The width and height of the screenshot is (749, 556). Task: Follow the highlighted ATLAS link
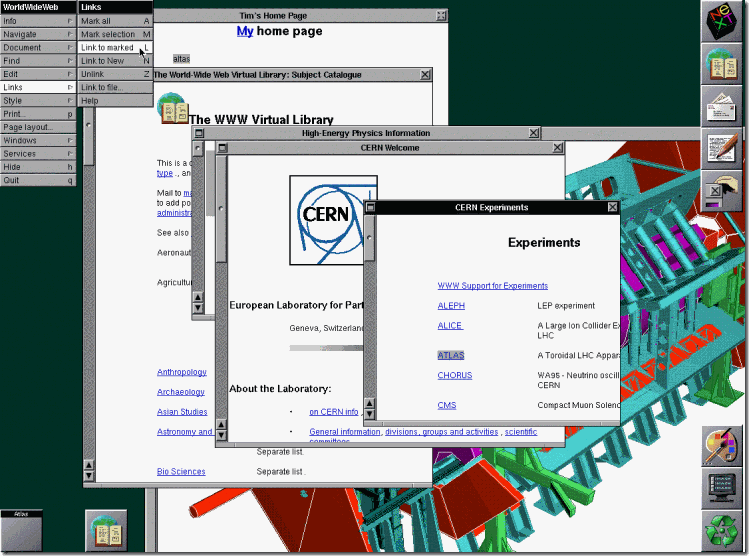point(451,355)
